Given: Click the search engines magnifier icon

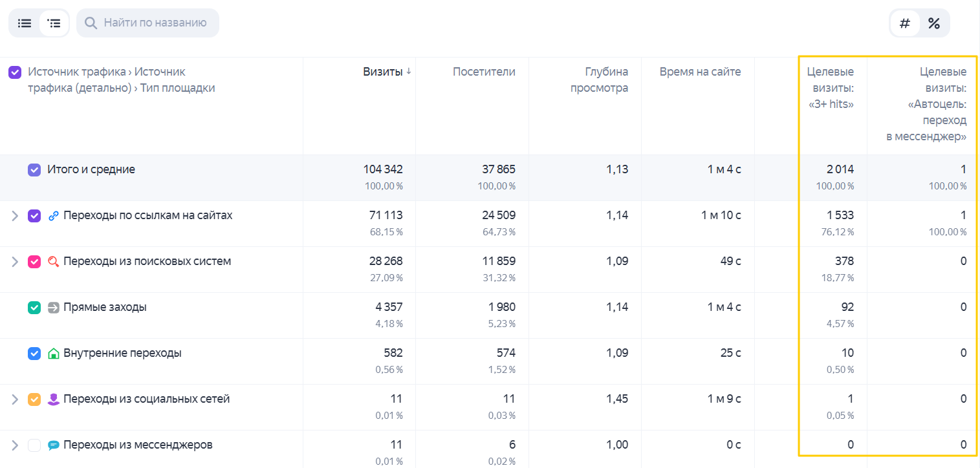Looking at the screenshot, I should point(54,262).
